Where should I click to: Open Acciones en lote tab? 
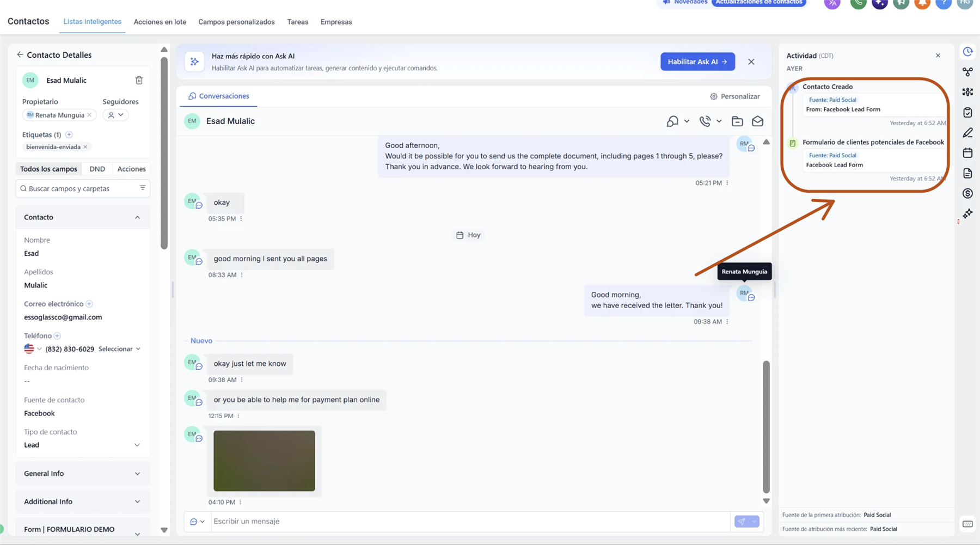point(160,22)
